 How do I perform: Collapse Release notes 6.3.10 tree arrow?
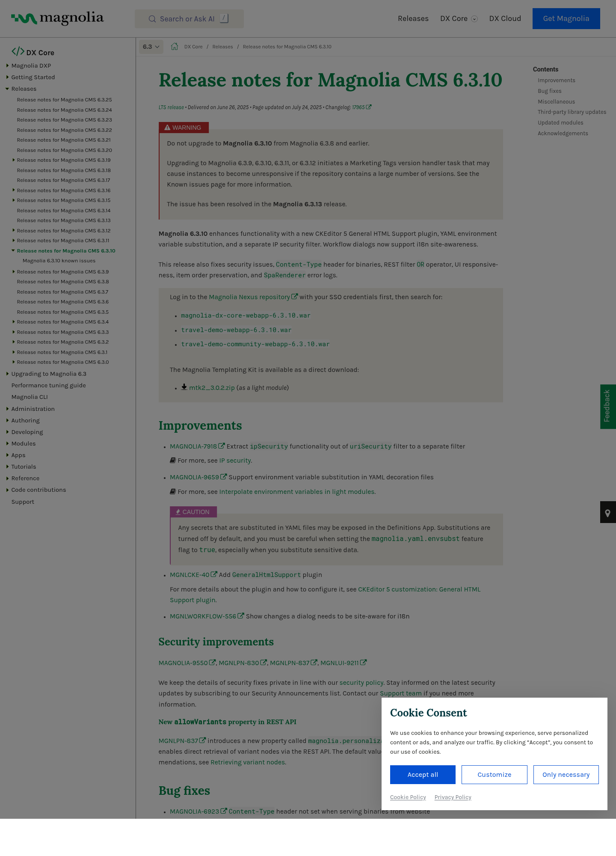click(x=13, y=251)
